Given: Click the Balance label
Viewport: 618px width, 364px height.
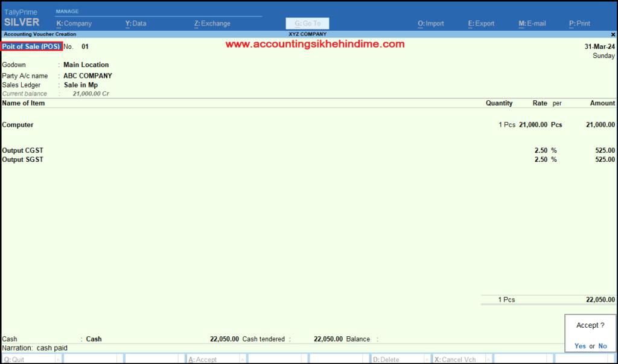Looking at the screenshot, I should (358, 339).
